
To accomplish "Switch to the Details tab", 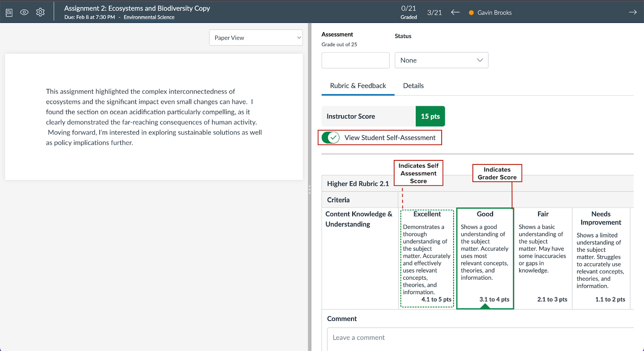I will pos(413,85).
